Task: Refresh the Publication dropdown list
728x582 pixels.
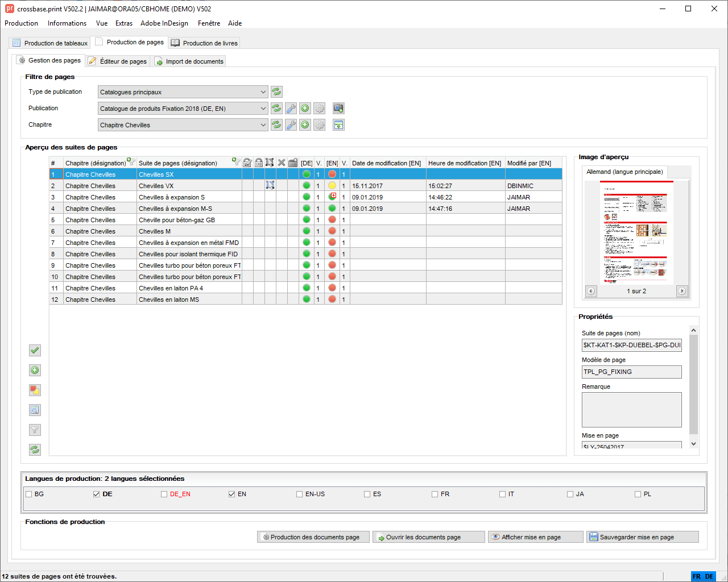Action: 276,108
